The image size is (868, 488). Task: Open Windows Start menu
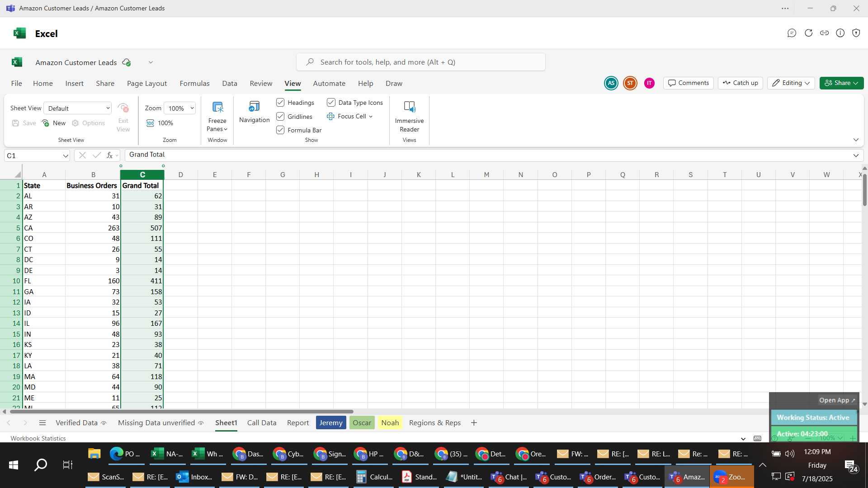[14, 465]
